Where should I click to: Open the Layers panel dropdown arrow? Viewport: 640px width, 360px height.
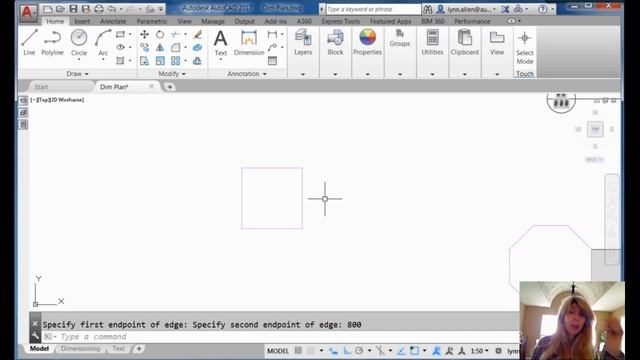click(303, 74)
